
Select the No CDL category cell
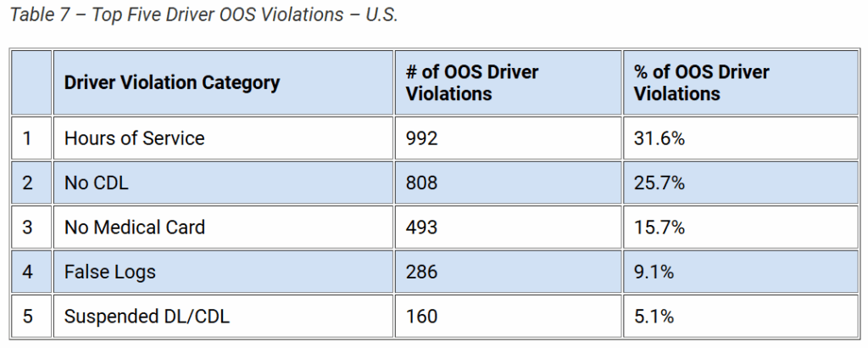pyautogui.click(x=96, y=182)
